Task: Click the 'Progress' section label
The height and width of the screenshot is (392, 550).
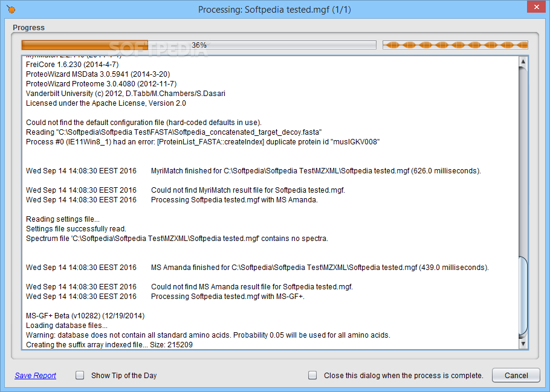Action: click(x=29, y=27)
